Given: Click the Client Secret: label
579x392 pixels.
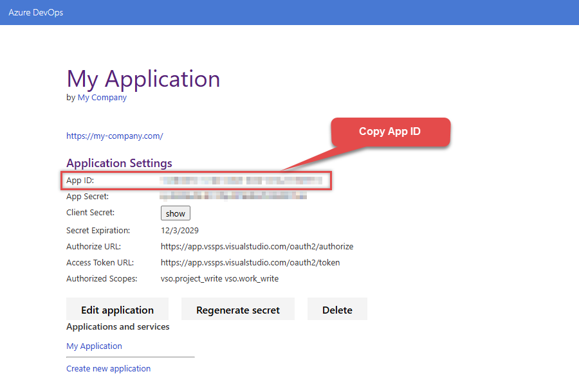Looking at the screenshot, I should click(91, 213).
